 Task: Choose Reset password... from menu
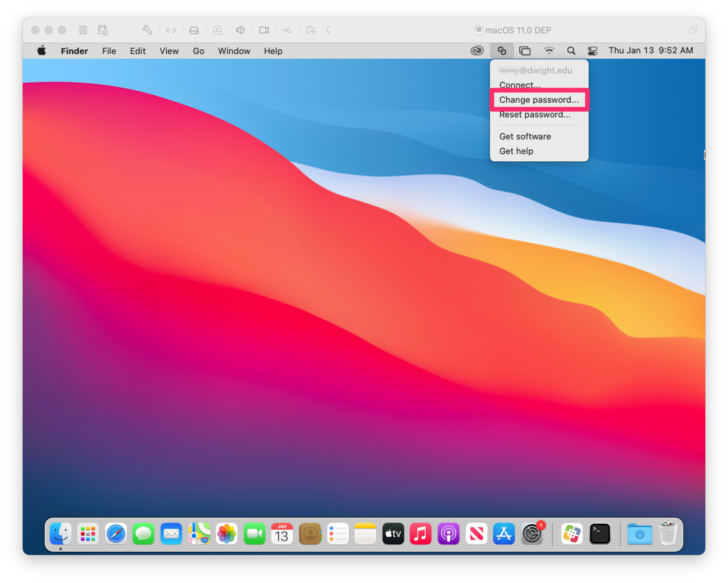coord(535,115)
